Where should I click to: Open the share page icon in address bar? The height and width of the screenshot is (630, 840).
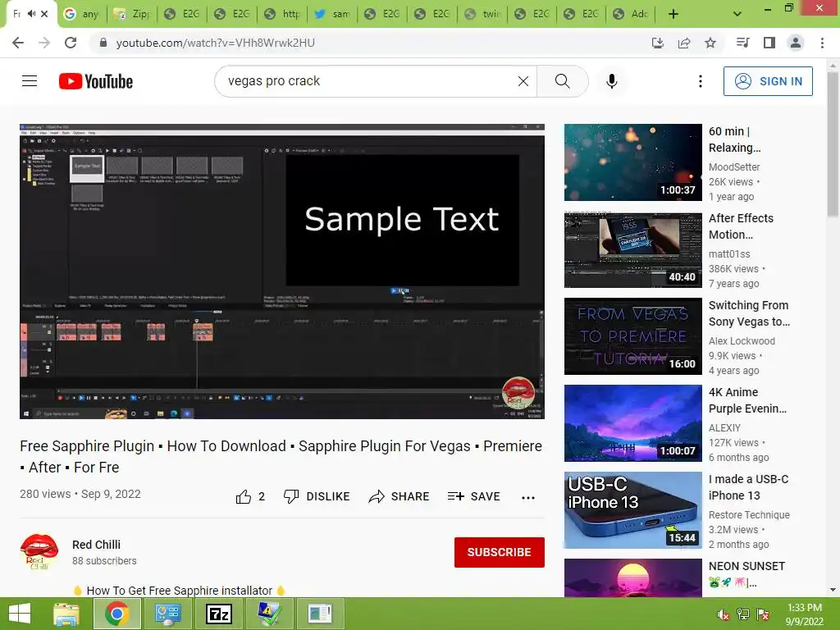click(x=684, y=43)
